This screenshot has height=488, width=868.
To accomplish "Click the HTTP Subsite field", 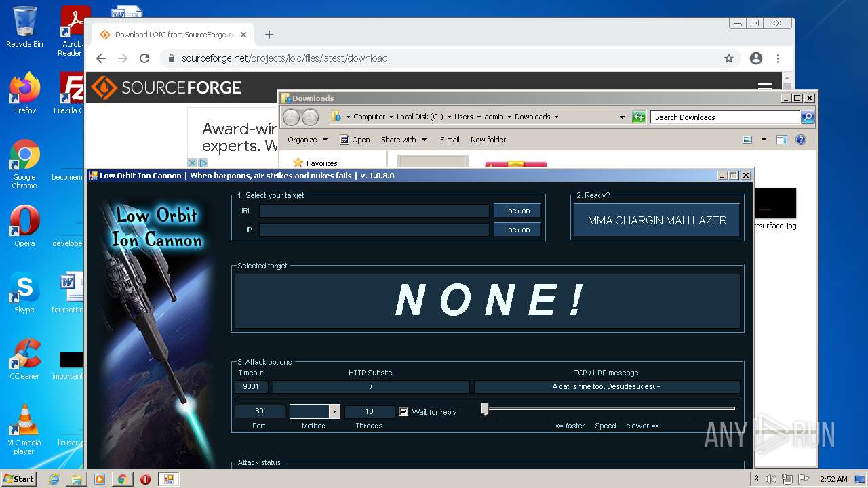I will (371, 387).
